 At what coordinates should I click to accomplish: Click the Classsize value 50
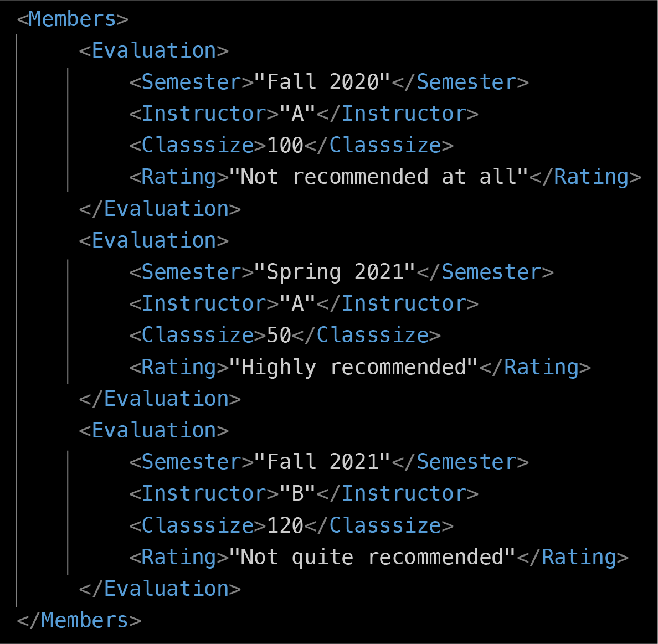[279, 335]
